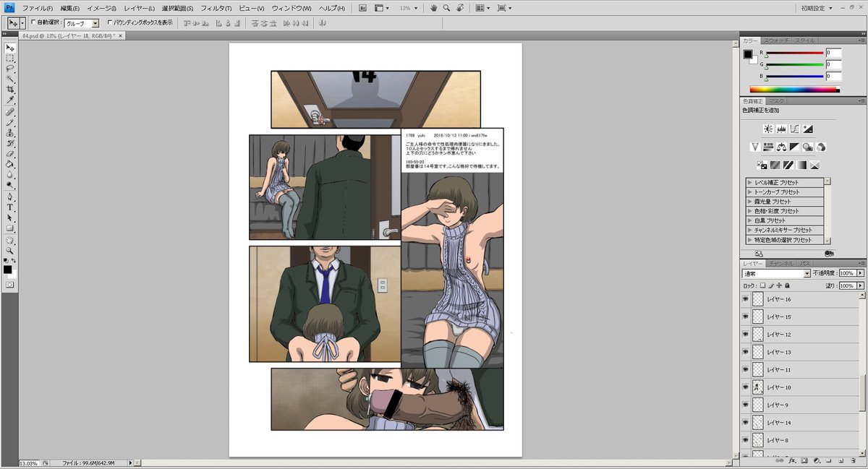Click the foreground color swatch in Color panel

(748, 53)
